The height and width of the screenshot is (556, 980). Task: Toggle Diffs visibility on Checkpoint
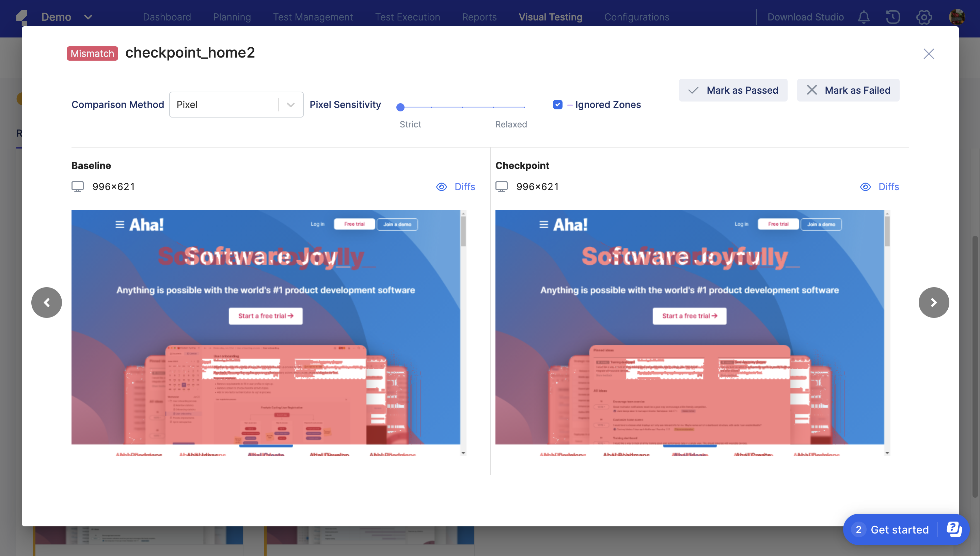pyautogui.click(x=865, y=187)
